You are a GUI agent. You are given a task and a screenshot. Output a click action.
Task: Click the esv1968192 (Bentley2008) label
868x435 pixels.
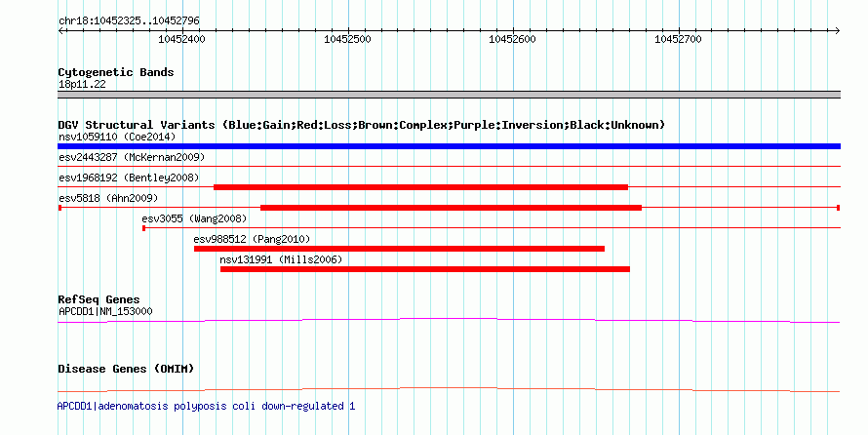[129, 178]
